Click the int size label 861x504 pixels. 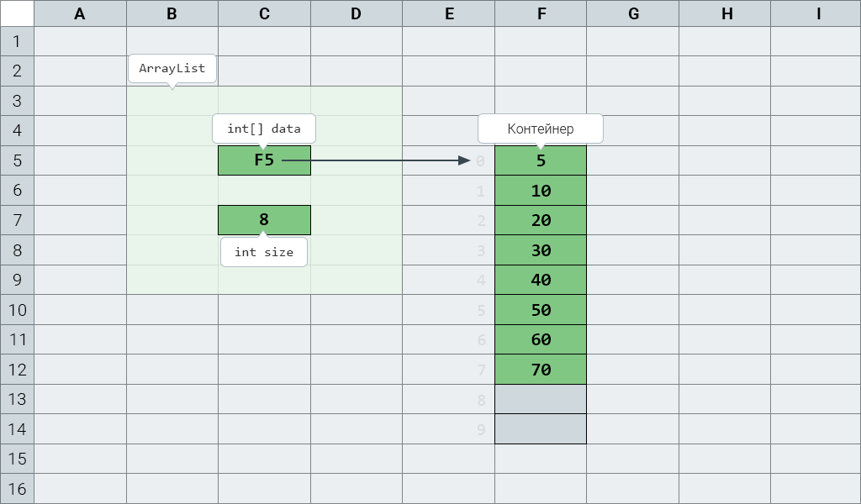point(263,252)
